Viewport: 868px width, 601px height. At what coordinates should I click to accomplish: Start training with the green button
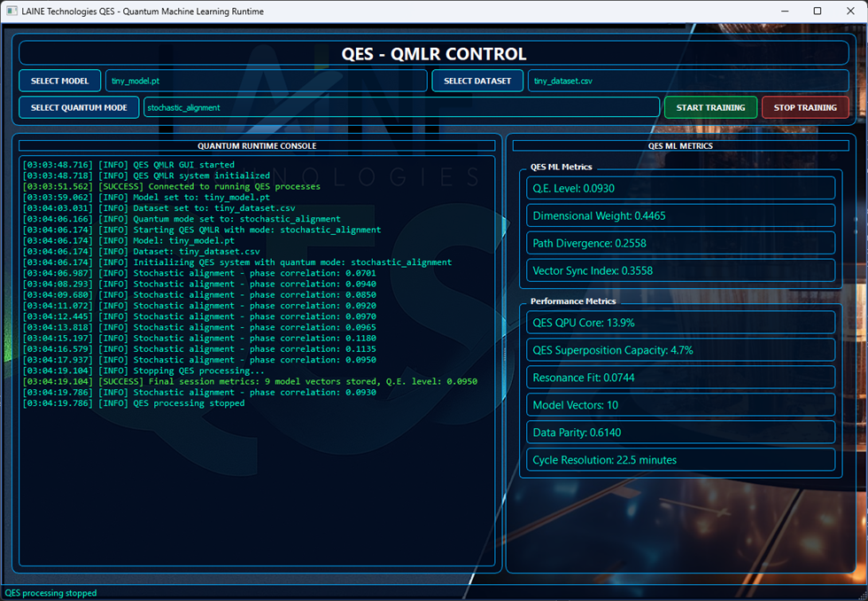[710, 107]
